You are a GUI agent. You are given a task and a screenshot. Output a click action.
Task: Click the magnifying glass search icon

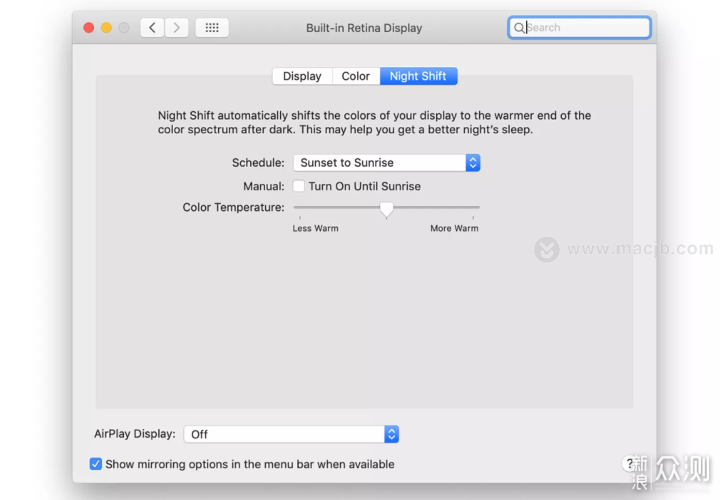[519, 28]
